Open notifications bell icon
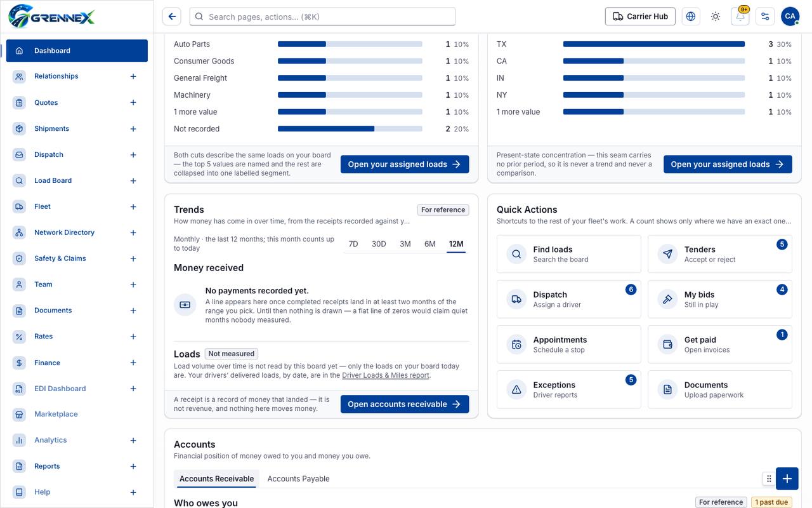Viewport: 812px width, 508px height. click(740, 17)
